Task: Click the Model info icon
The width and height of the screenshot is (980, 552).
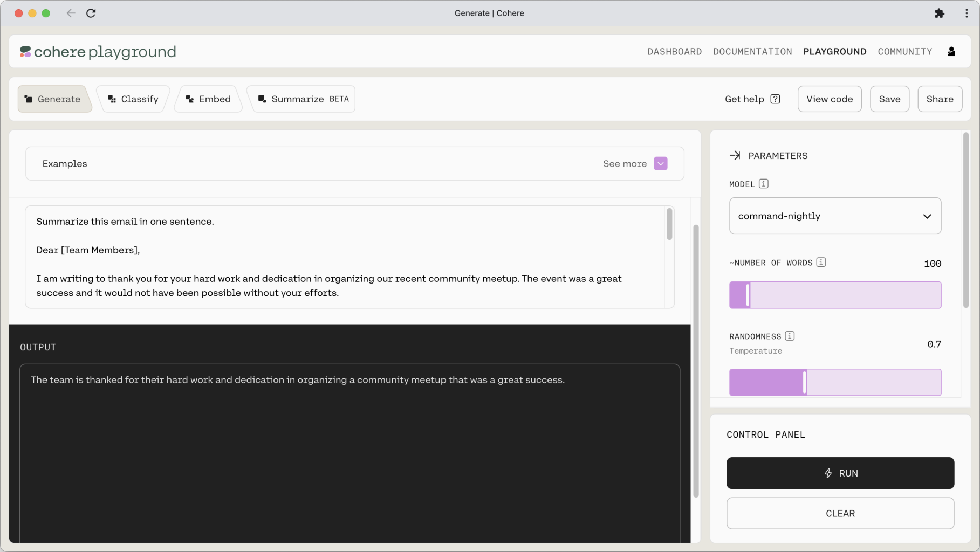Action: [x=763, y=184]
